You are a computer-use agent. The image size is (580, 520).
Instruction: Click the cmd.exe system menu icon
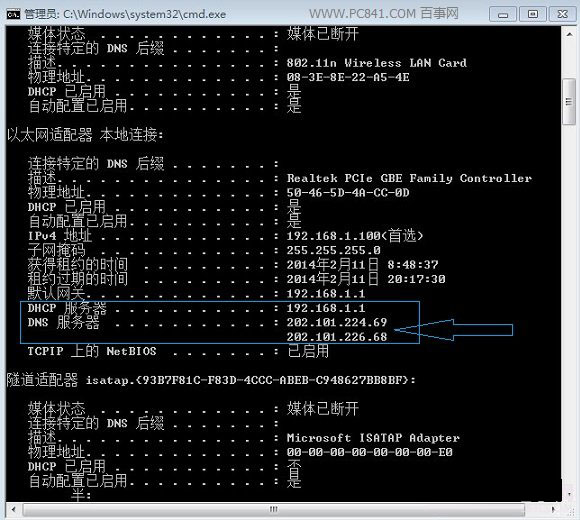[13, 14]
